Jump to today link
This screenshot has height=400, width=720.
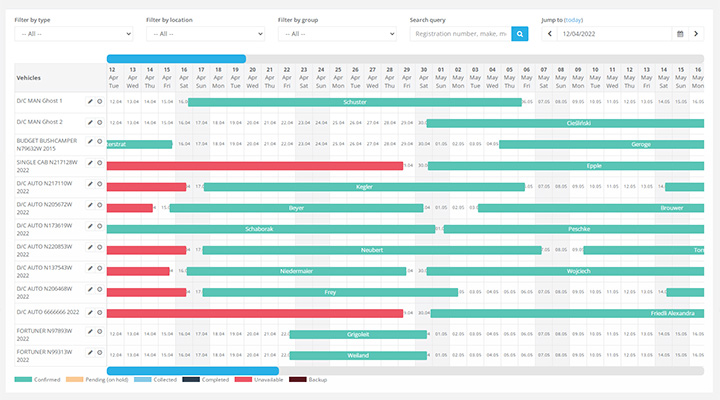[x=574, y=20]
